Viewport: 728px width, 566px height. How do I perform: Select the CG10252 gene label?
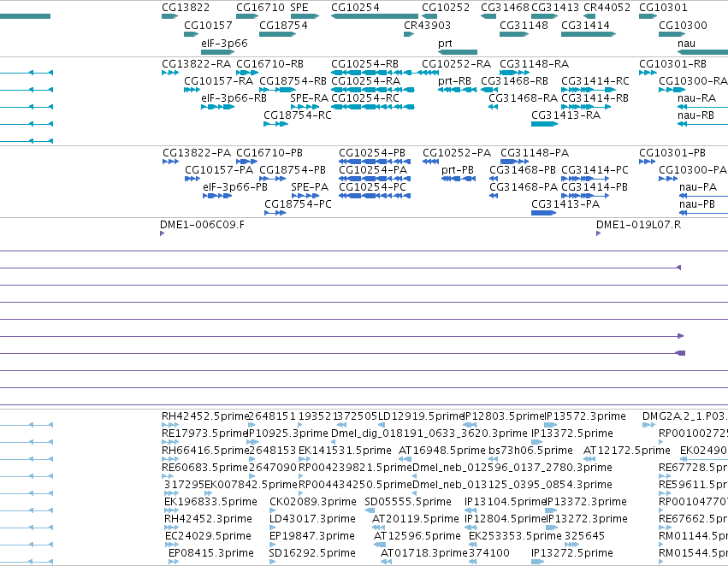(445, 8)
